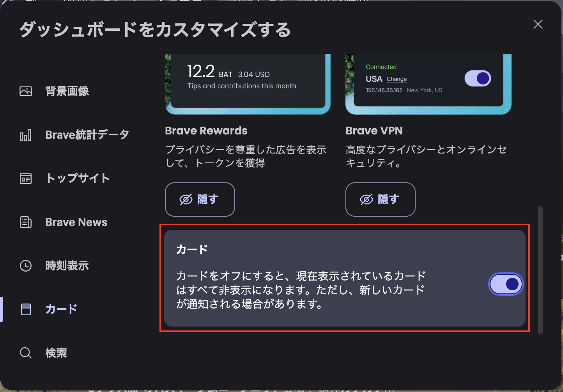Click the Brave Rewards card title
563x392 pixels.
pyautogui.click(x=206, y=131)
